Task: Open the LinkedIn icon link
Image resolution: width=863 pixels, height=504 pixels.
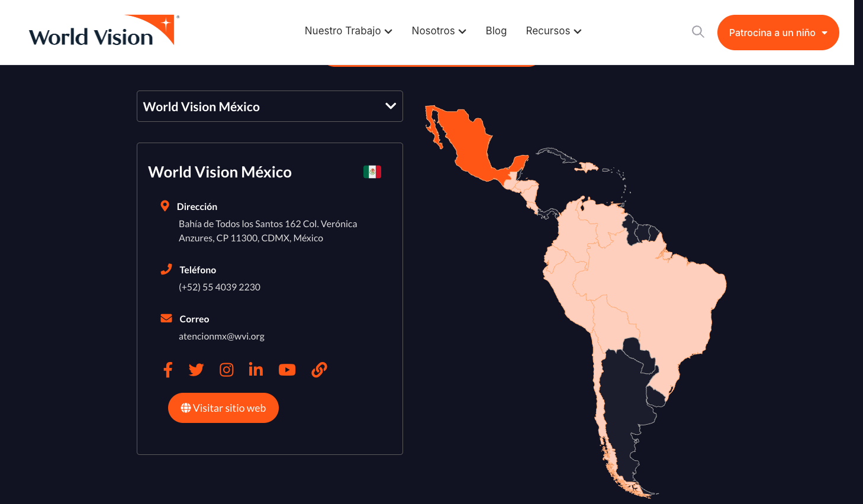Action: tap(256, 370)
